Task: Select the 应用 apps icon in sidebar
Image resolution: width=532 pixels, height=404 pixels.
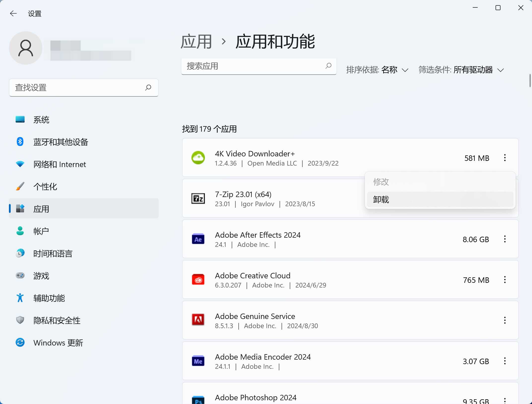Action: (x=20, y=209)
